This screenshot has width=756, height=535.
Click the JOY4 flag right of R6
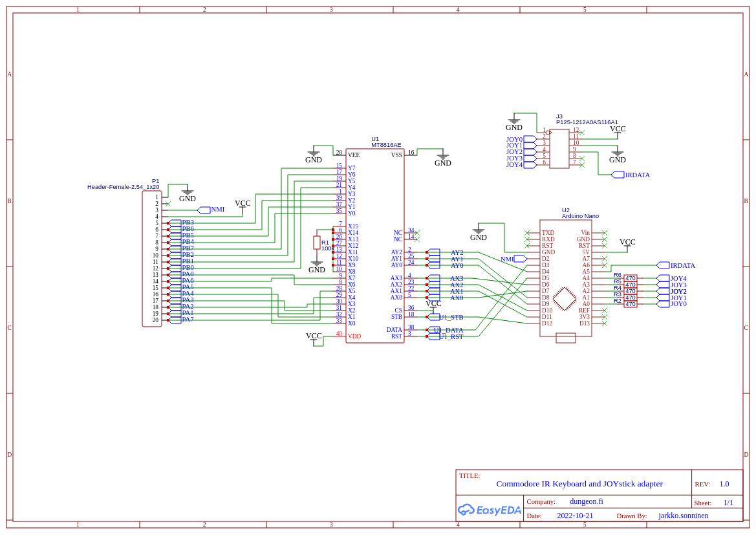[x=672, y=278]
